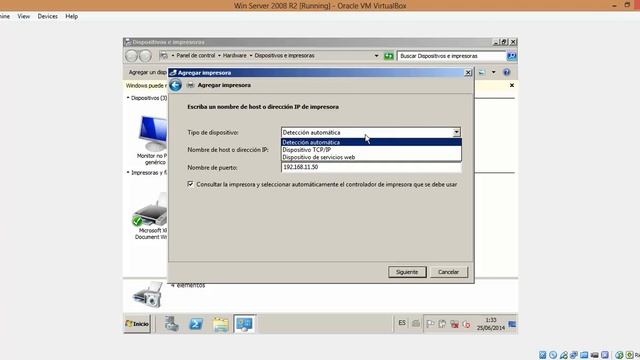Open the view options dropdown arrow

point(493,72)
